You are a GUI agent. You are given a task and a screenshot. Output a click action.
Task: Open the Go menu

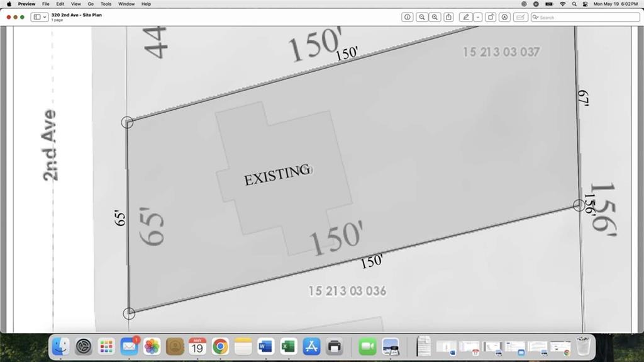91,4
